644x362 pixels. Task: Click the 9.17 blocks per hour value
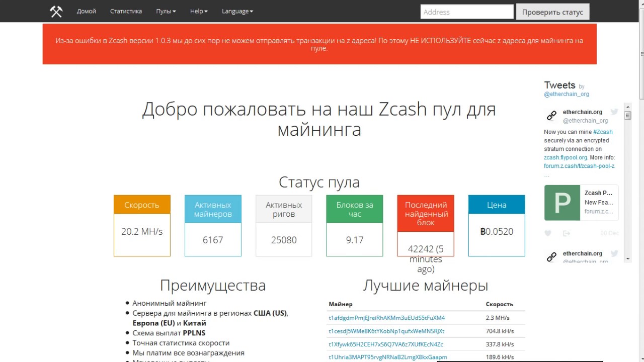click(x=355, y=240)
